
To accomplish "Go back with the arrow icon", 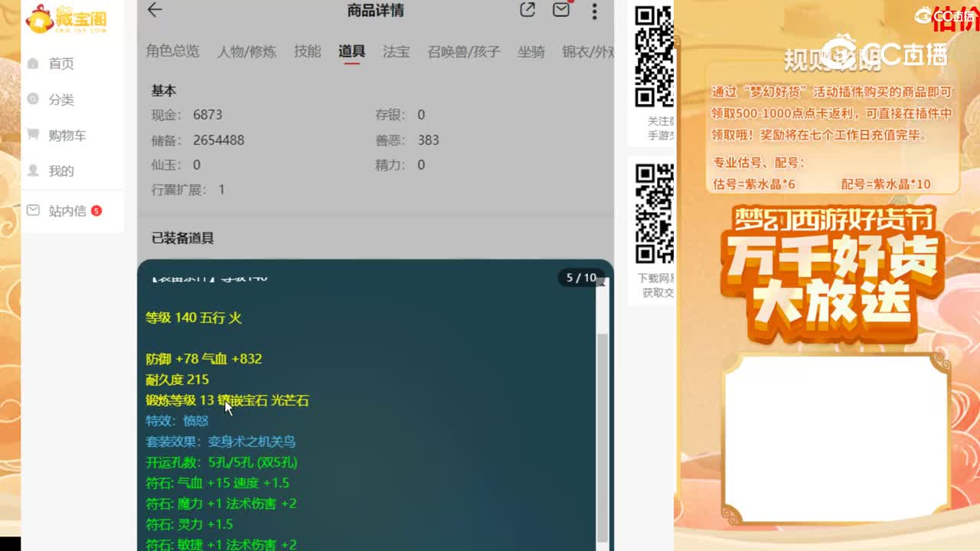I will point(155,10).
